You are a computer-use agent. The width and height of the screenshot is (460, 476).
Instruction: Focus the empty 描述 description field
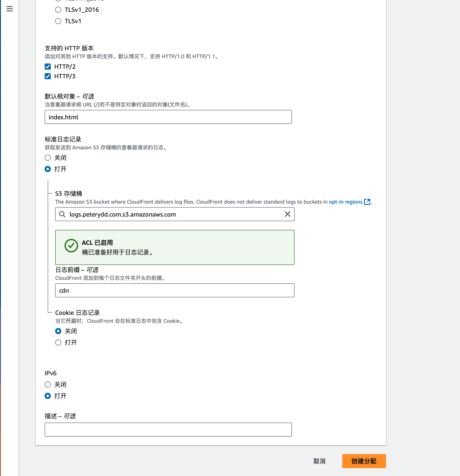click(168, 430)
